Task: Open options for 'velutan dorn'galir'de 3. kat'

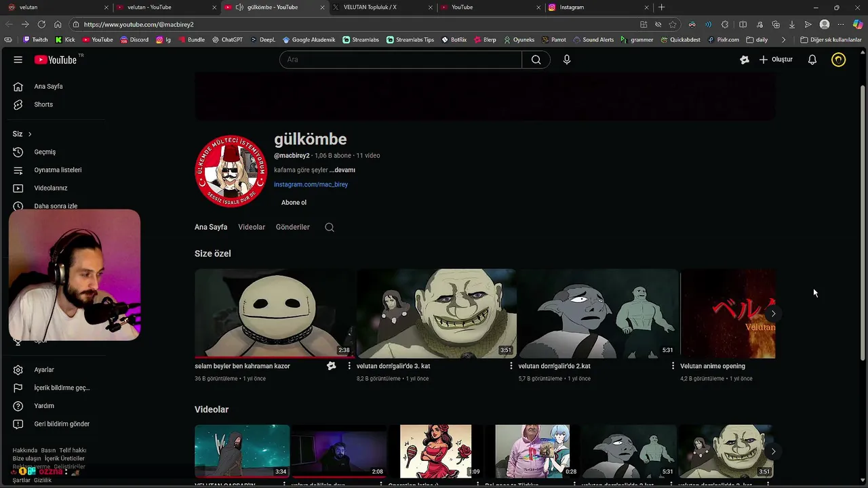Action: pyautogui.click(x=511, y=366)
